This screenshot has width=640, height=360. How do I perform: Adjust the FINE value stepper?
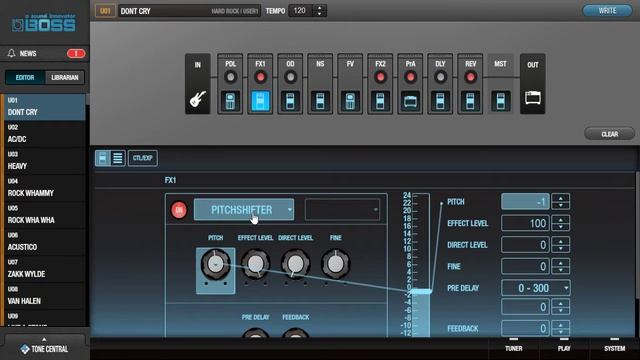tap(560, 267)
